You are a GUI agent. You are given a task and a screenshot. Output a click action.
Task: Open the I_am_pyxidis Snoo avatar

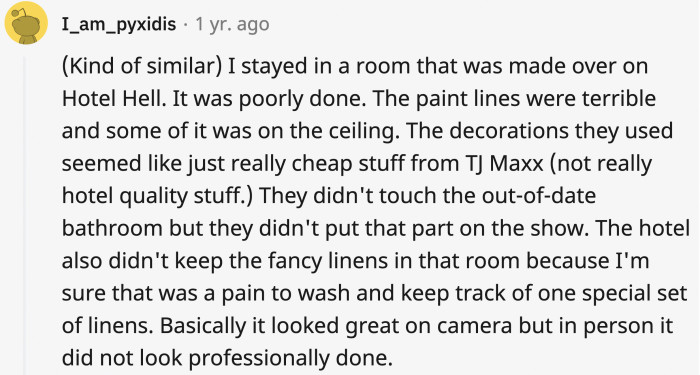(x=26, y=23)
